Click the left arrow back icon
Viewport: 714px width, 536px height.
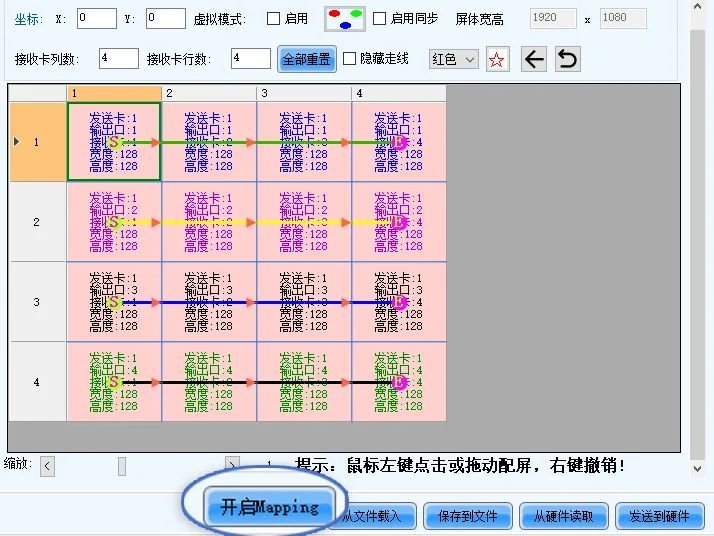534,59
